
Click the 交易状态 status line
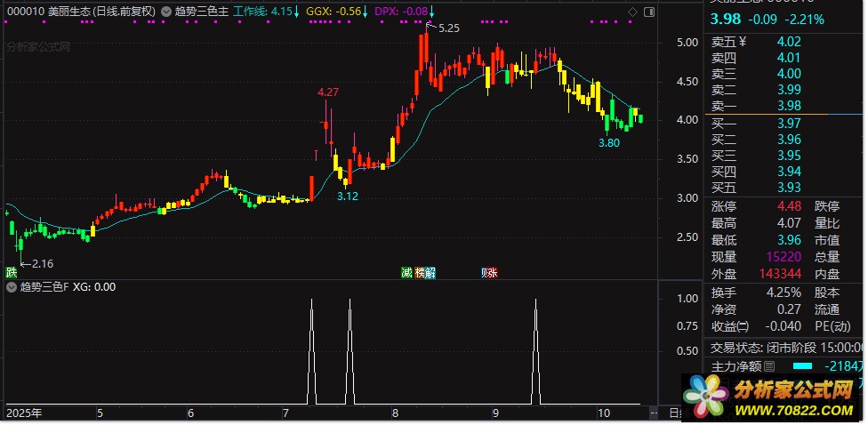(x=786, y=348)
